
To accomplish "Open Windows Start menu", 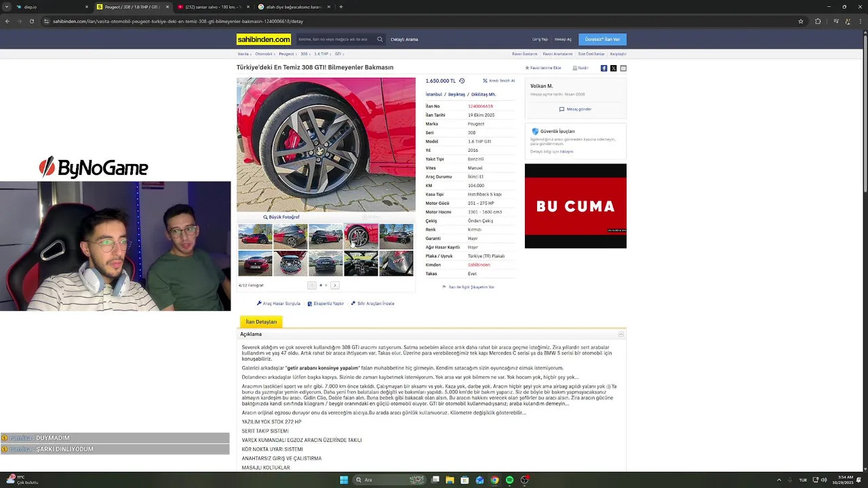I will coord(344,480).
